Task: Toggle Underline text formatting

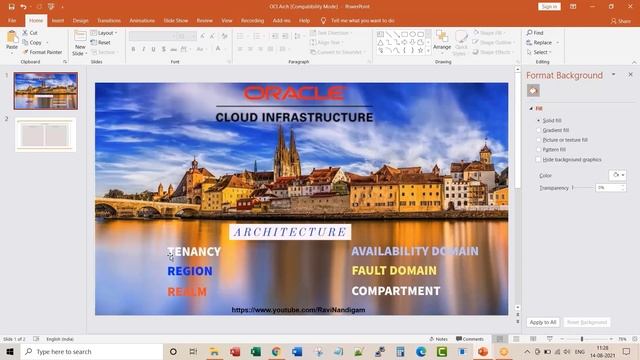Action: 153,49
